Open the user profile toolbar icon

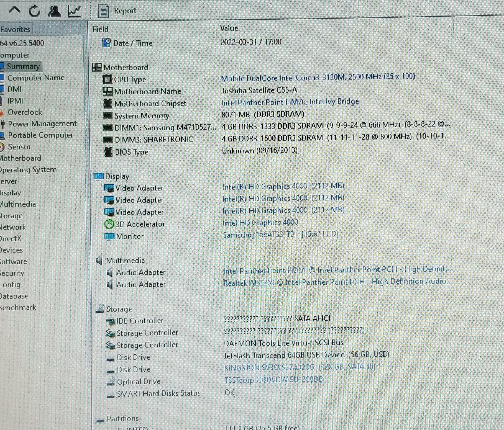point(54,11)
